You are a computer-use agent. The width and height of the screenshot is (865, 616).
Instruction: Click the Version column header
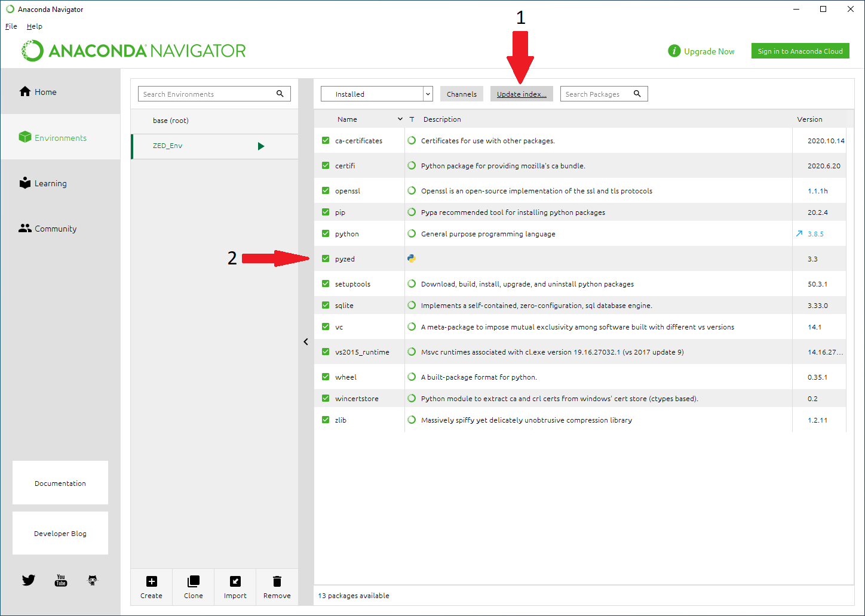click(x=809, y=119)
